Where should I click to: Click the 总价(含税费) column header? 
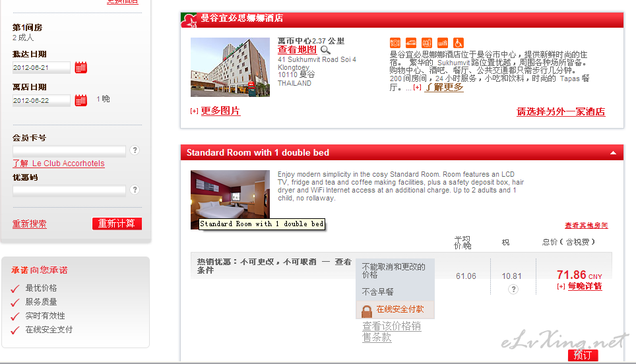point(568,242)
